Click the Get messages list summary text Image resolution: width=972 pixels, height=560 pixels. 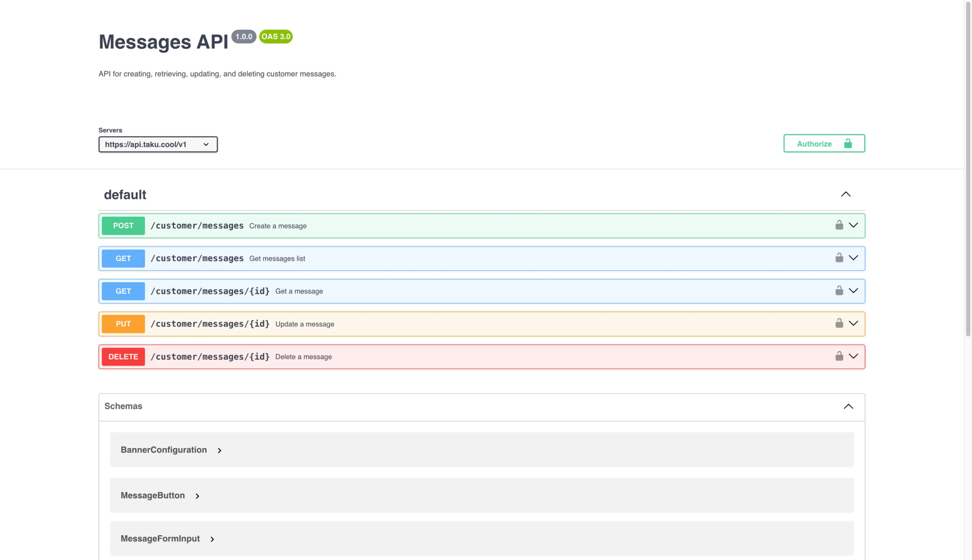(277, 259)
